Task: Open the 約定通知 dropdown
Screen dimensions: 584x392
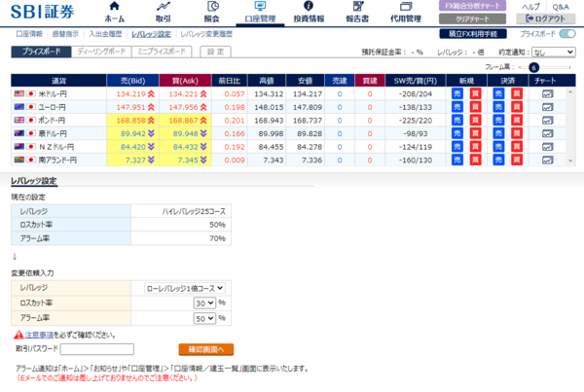Action: click(x=554, y=53)
